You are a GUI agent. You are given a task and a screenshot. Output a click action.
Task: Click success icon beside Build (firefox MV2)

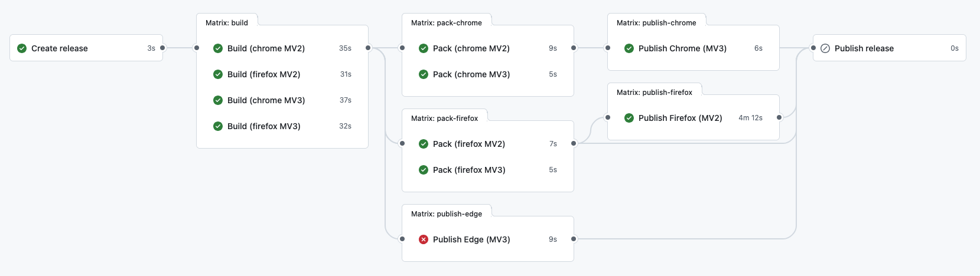point(218,74)
